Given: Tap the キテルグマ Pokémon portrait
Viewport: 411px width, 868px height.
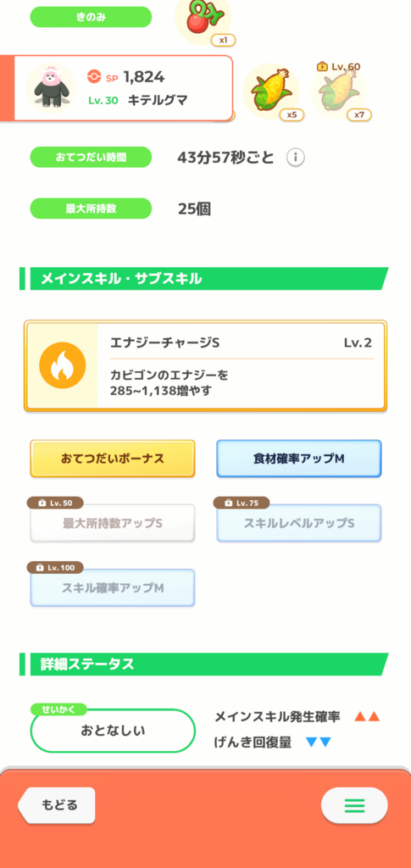Looking at the screenshot, I should point(51,88).
